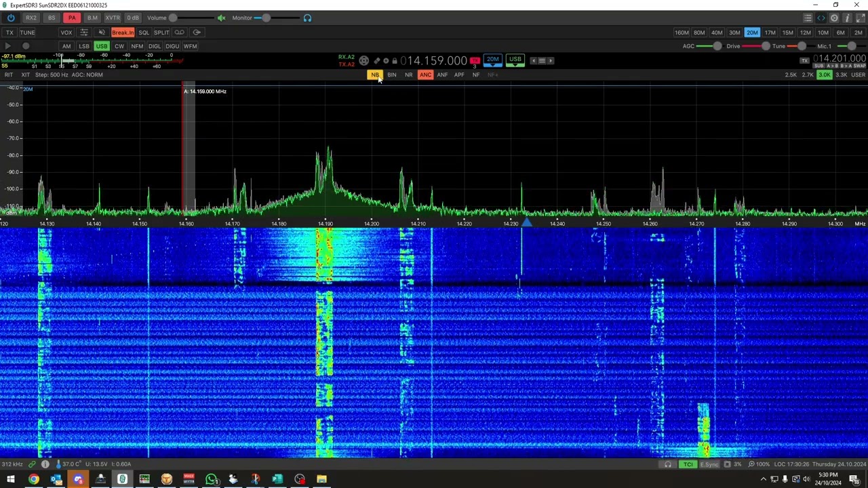Open the top-right menu list icon
Screen dimensions: 868x488
tap(808, 18)
